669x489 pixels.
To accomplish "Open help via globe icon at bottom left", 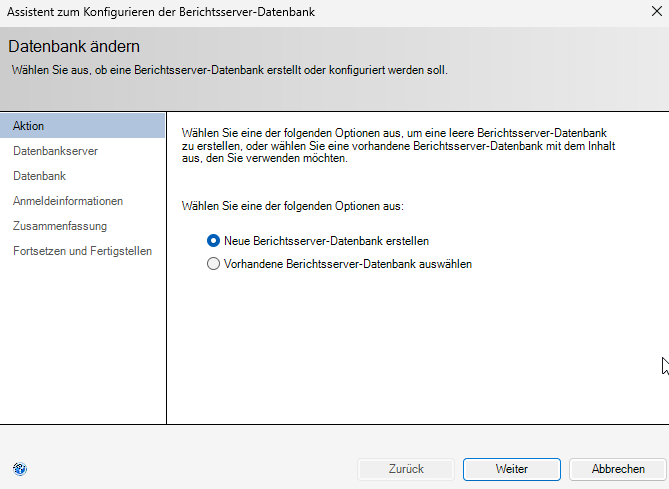I will tap(20, 469).
